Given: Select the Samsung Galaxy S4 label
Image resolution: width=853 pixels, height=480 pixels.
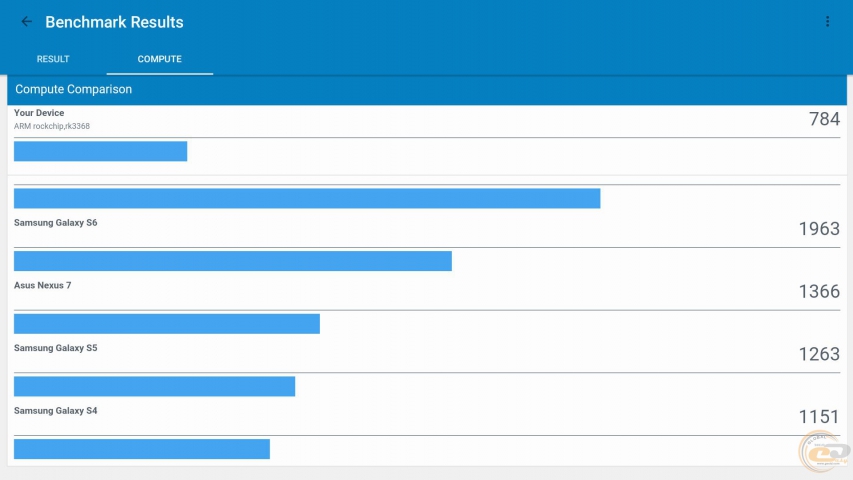Looking at the screenshot, I should [56, 411].
